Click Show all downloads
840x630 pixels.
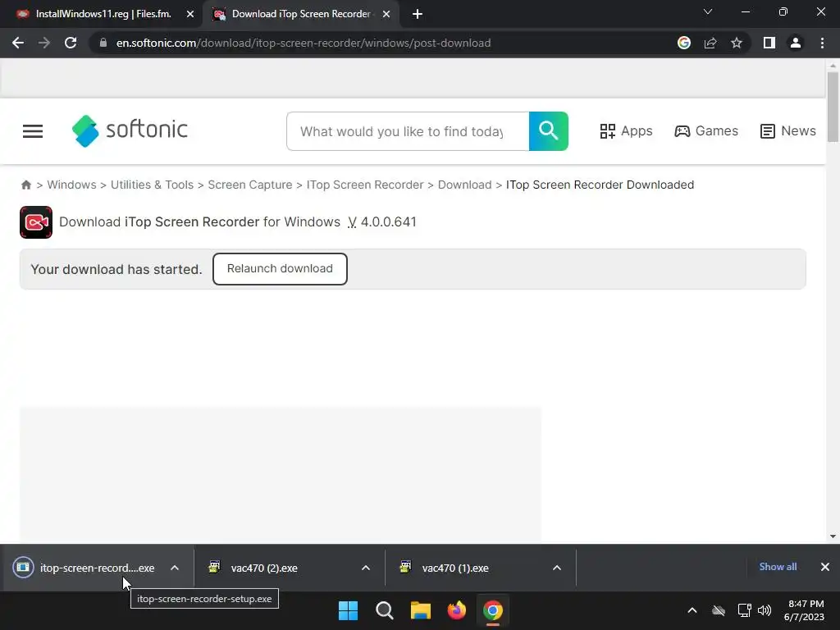pyautogui.click(x=778, y=567)
